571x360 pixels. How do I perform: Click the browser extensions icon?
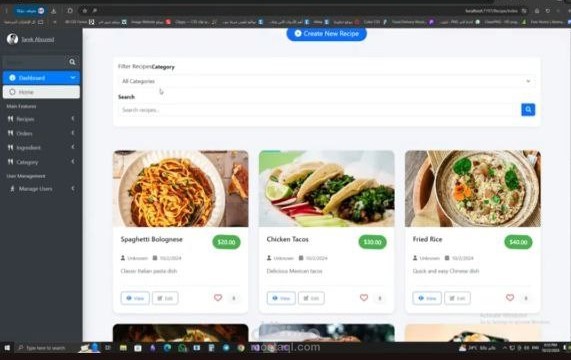point(70,11)
